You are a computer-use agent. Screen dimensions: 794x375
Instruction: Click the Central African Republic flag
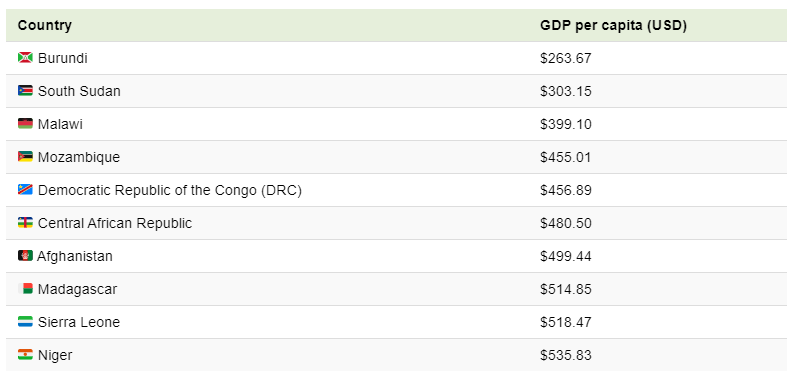point(25,223)
